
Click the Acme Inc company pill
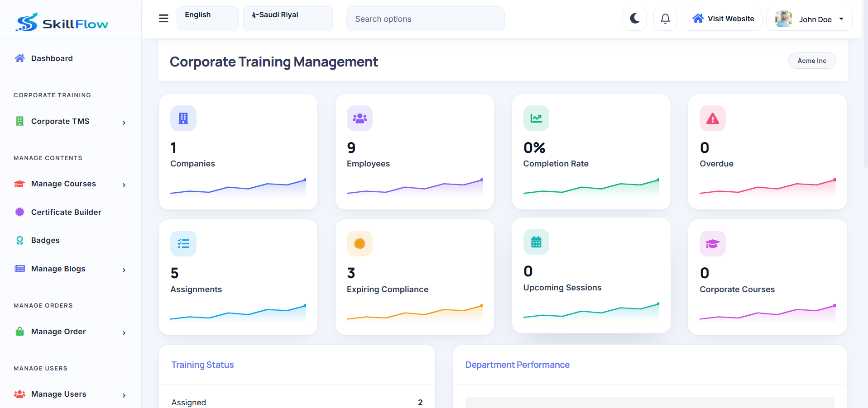[x=812, y=61]
